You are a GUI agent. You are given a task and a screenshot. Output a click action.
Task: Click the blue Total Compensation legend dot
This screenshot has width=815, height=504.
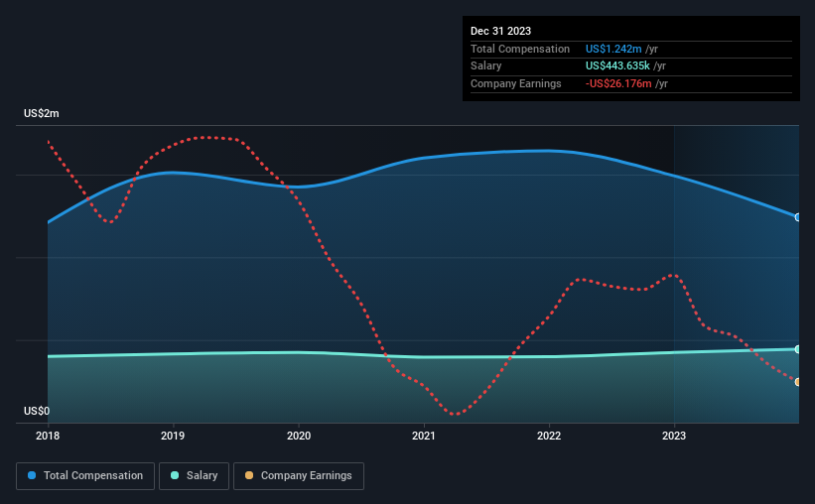(x=32, y=475)
